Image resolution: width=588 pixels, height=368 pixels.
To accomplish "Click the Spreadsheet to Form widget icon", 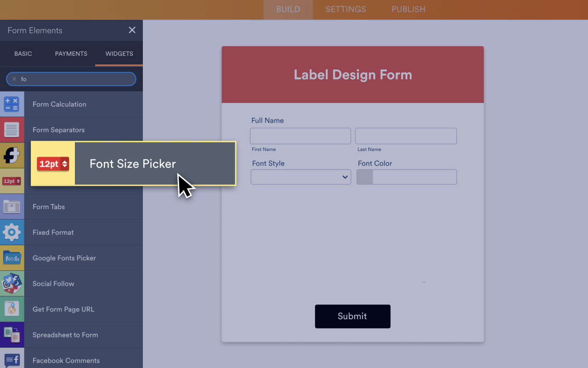I will [12, 334].
